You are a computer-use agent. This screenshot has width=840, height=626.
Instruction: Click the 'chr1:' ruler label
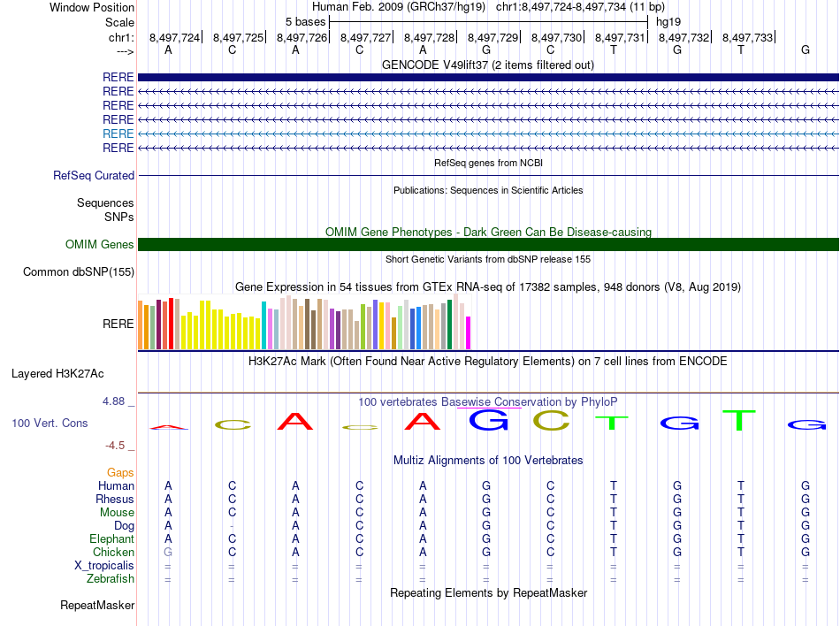coord(121,37)
